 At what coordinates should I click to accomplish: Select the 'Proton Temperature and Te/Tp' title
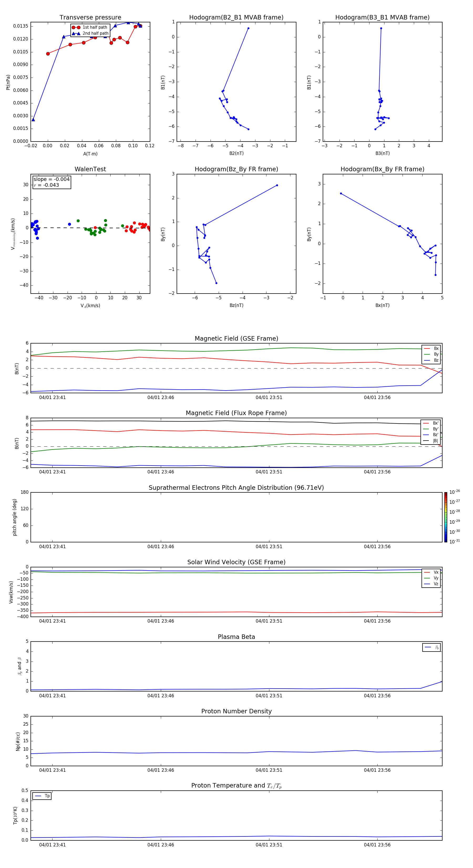click(236, 786)
